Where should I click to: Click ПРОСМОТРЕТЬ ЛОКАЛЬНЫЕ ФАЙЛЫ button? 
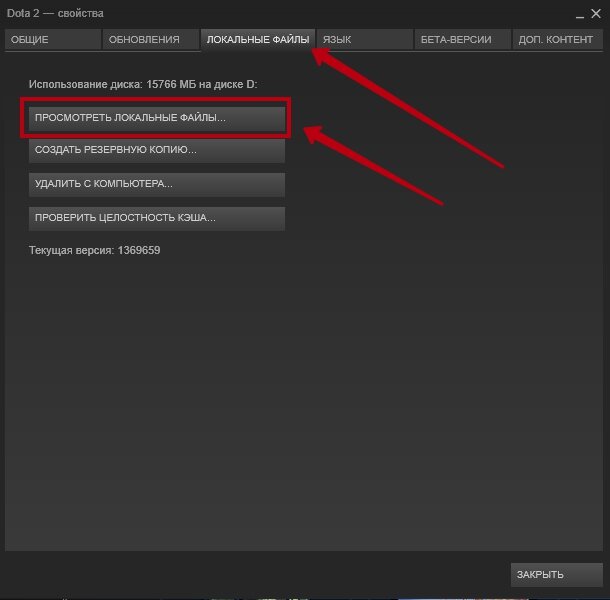(157, 118)
